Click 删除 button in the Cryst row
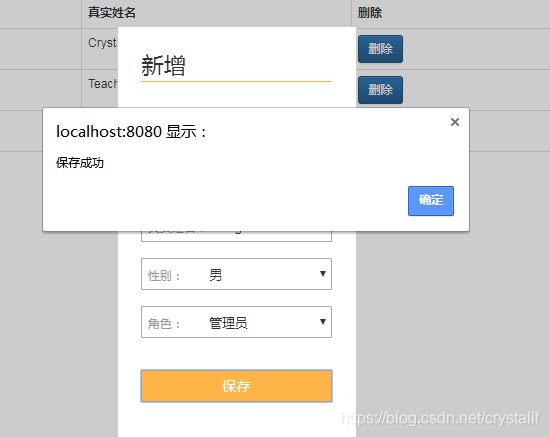The height and width of the screenshot is (437, 550). point(380,49)
